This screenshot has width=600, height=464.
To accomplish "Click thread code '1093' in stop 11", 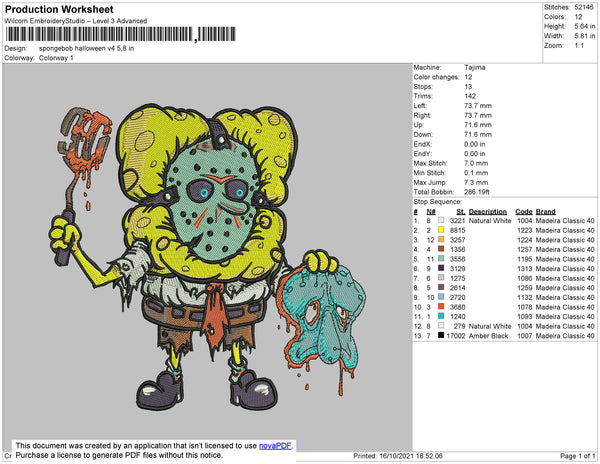I will point(525,316).
